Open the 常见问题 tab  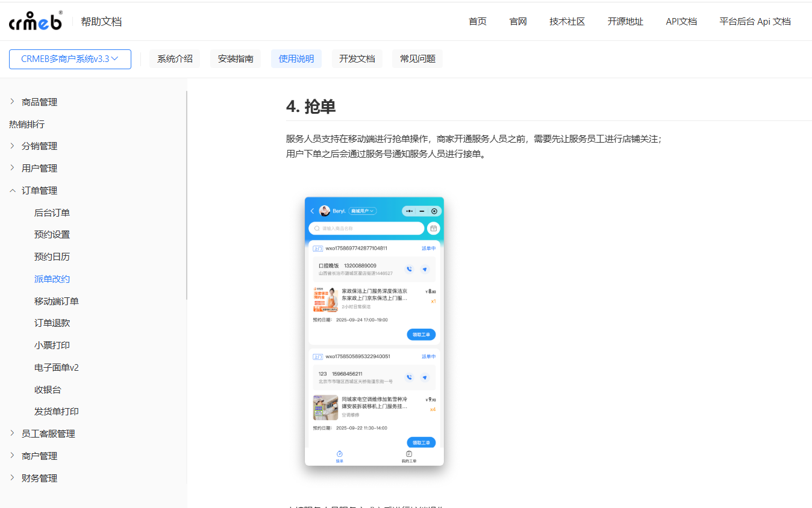click(417, 59)
